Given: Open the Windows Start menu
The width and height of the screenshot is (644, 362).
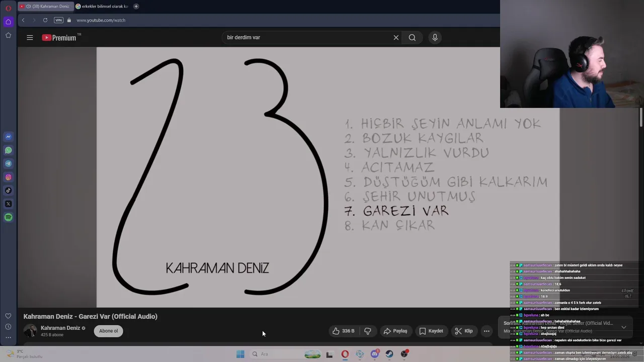Looking at the screenshot, I should point(240,354).
